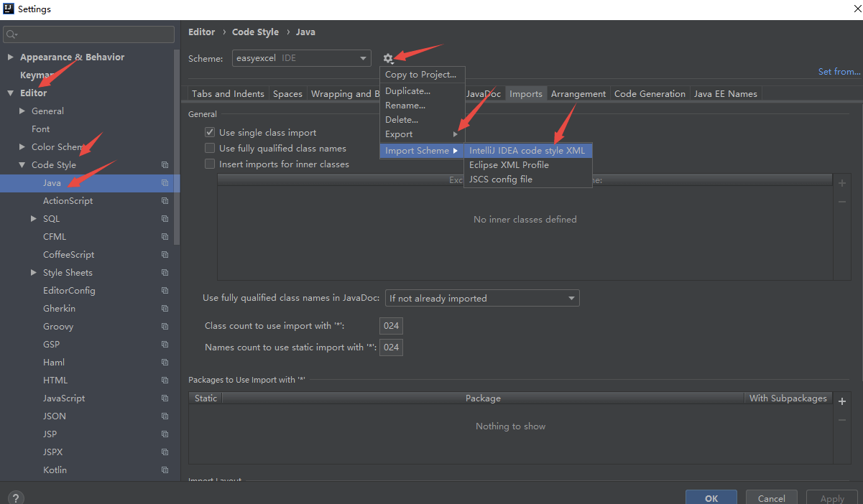The width and height of the screenshot is (863, 504).
Task: Open help with the question mark icon
Action: pyautogui.click(x=16, y=498)
